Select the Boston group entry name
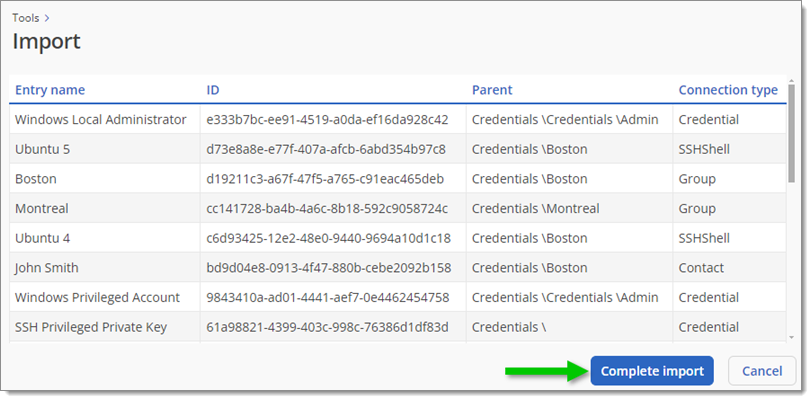Screen dimensions: 812x401 36,179
